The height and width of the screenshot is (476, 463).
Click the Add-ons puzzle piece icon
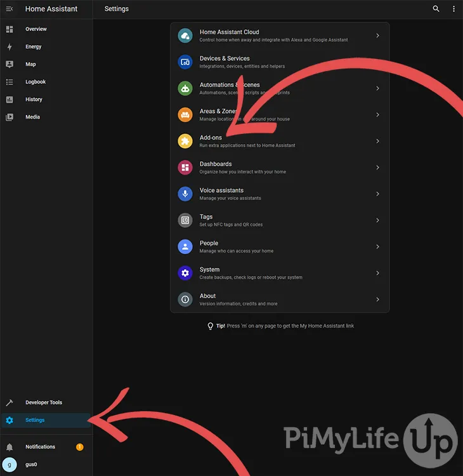[x=185, y=141]
